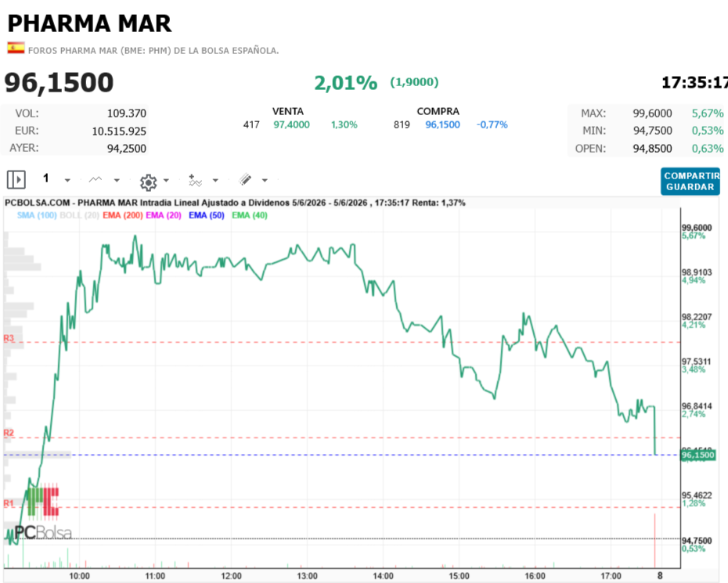Screen dimensions: 728x583
Task: Toggle the EMA (200) indicator
Action: coord(123,215)
